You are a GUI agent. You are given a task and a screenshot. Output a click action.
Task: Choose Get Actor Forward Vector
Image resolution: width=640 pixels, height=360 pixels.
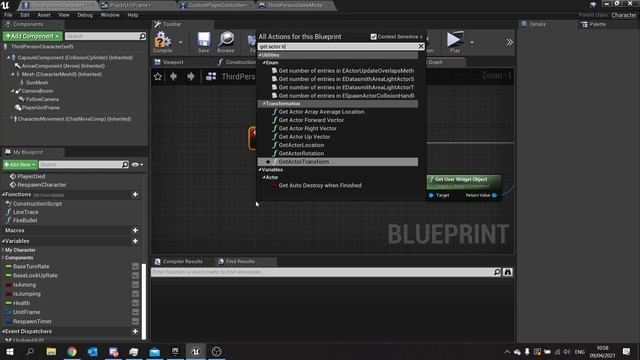[311, 120]
